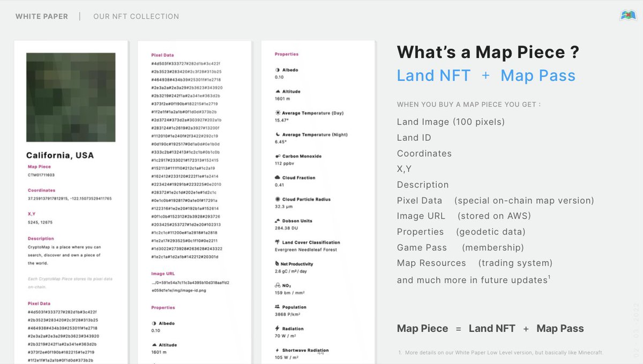Click the CryptoMap map logo icon
The width and height of the screenshot is (643, 364).
(628, 16)
